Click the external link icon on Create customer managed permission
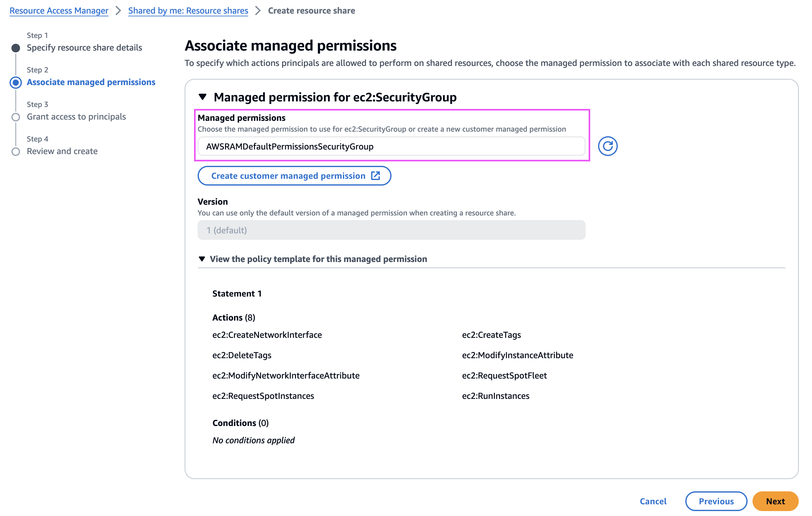The height and width of the screenshot is (516, 812). point(375,176)
